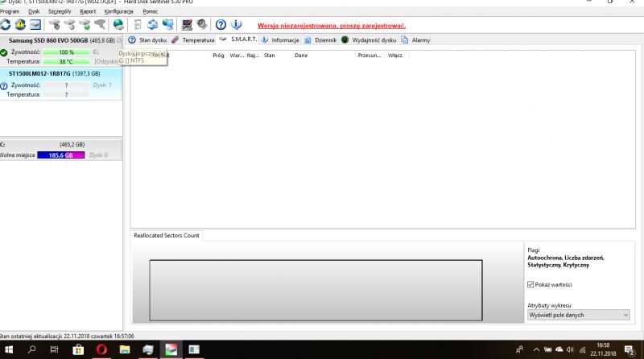Sort by the Próg column header

pyautogui.click(x=218, y=55)
